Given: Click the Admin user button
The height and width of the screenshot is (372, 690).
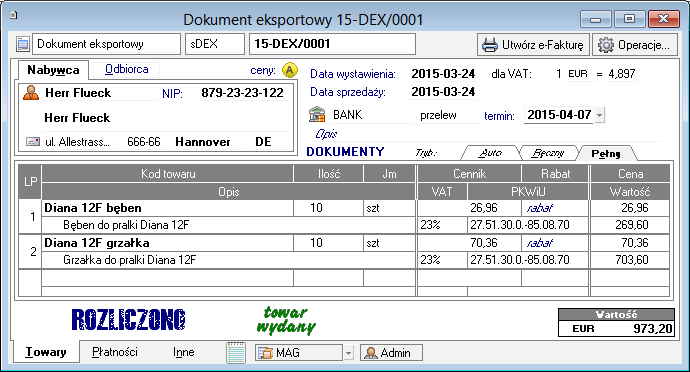Looking at the screenshot, I should pos(391,353).
